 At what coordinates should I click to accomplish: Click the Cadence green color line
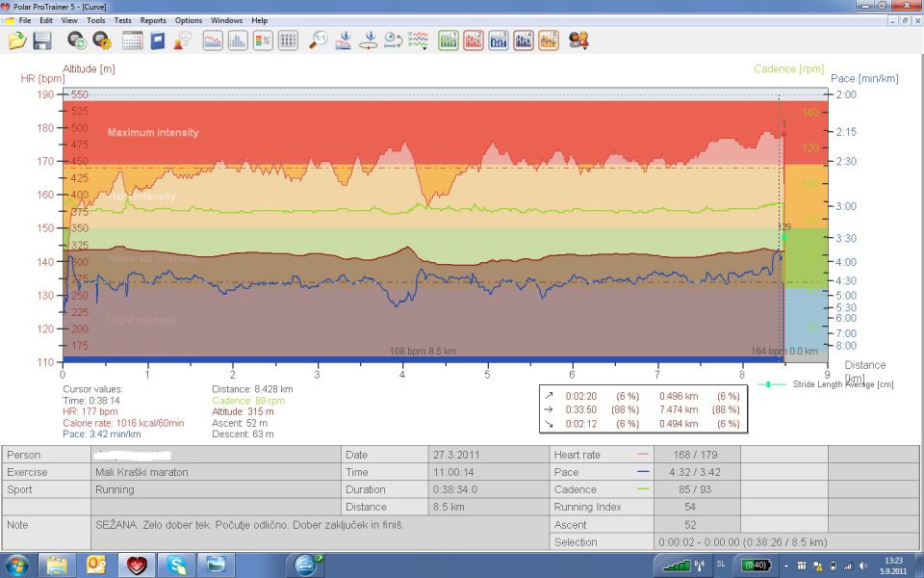643,489
